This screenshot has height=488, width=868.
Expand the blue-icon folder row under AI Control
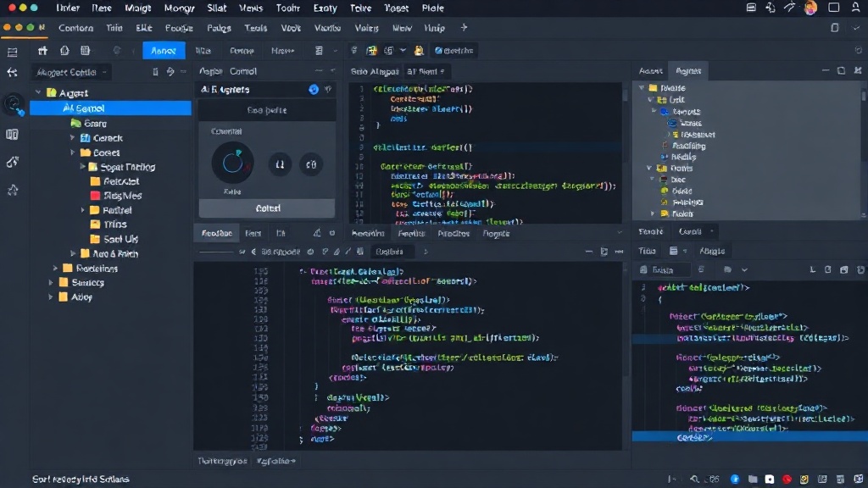(73, 138)
